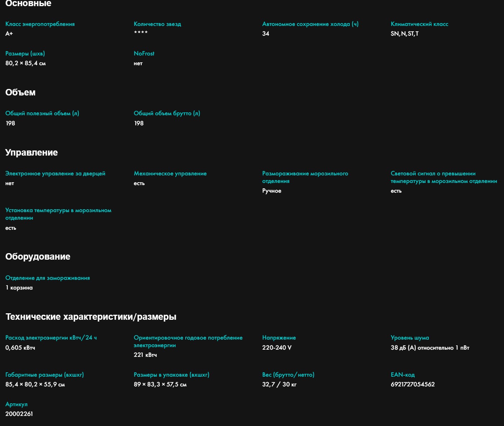Click the EAN code value 6921727054562
Viewport: 504px width, 426px height.
pos(413,385)
